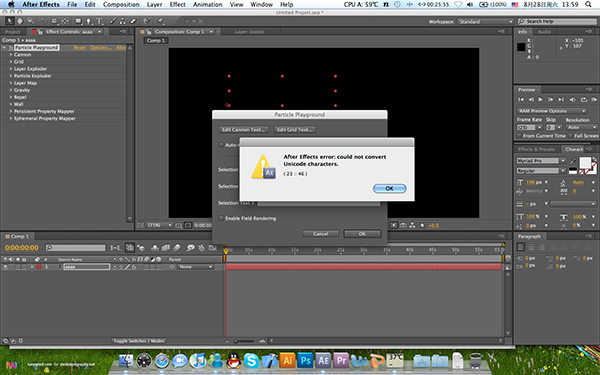Open the Composition menu
Viewport: 600px width, 375px height.
click(121, 4)
